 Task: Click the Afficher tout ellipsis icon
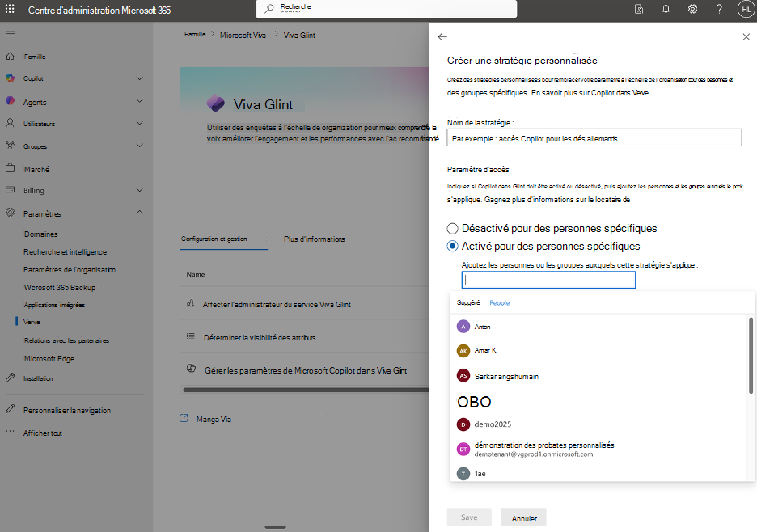[11, 431]
